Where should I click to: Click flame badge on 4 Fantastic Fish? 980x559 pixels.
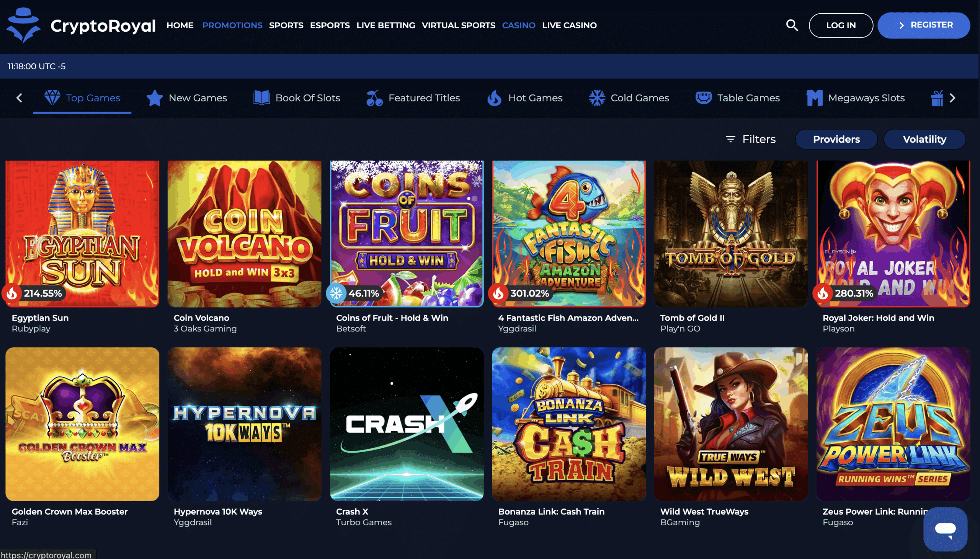(x=498, y=293)
